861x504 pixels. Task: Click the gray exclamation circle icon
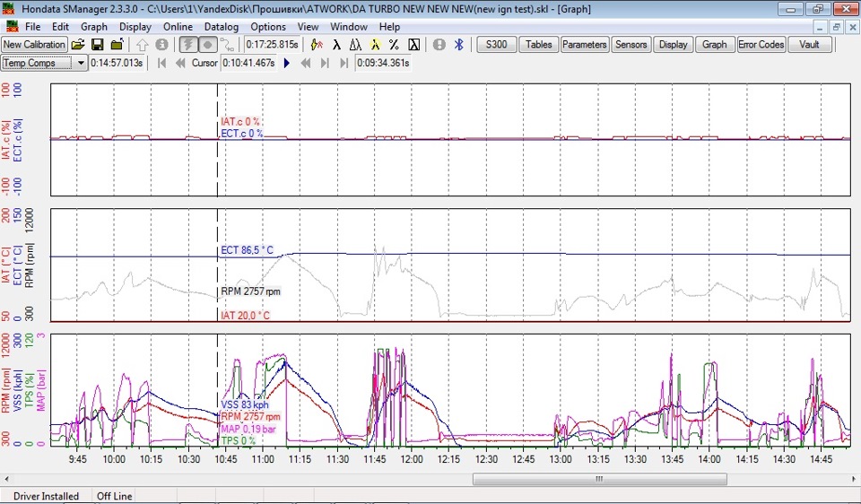(x=439, y=45)
